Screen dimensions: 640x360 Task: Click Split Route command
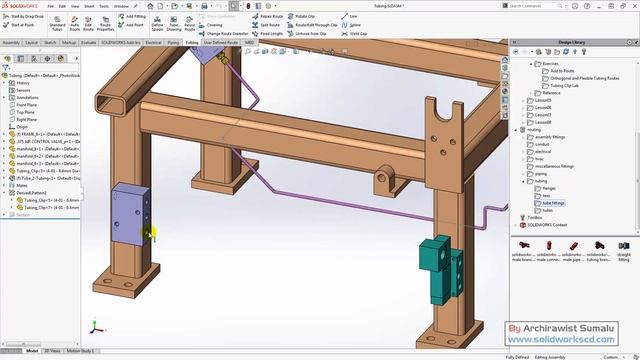[266, 25]
